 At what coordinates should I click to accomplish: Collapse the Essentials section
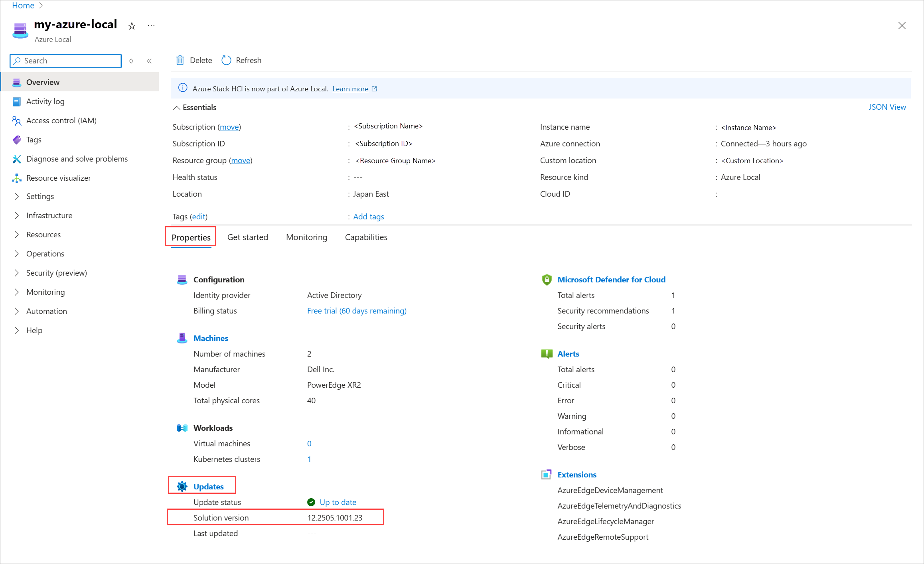(x=176, y=108)
